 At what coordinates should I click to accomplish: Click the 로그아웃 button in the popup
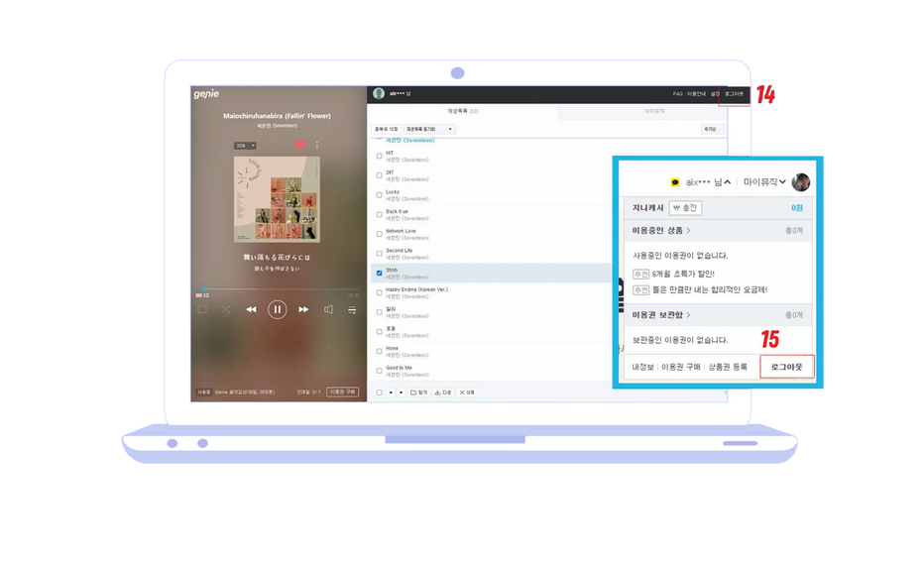pyautogui.click(x=786, y=367)
